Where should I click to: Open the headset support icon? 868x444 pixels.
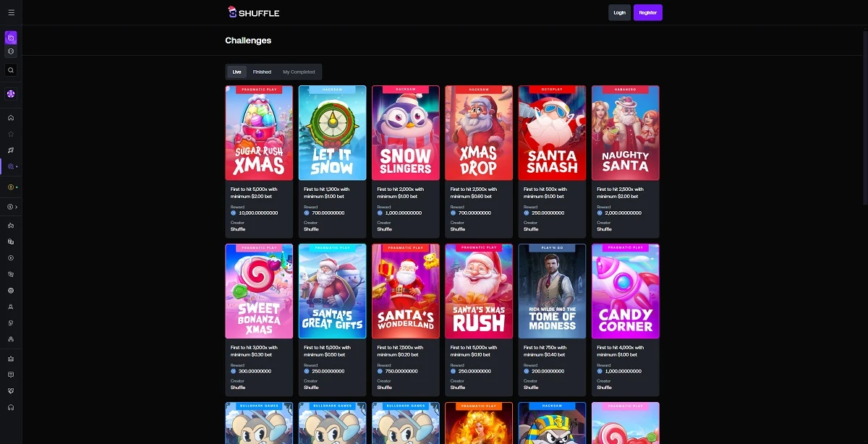pyautogui.click(x=11, y=407)
